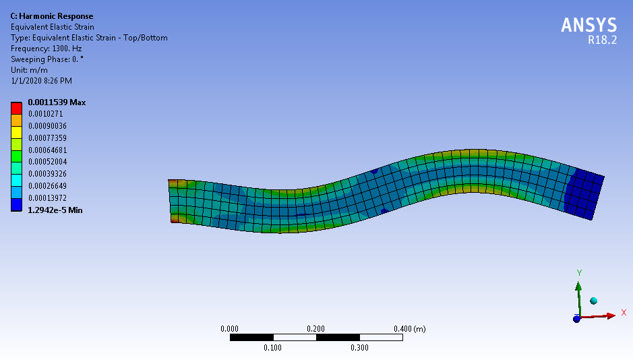Click the ANSYS R18.2 logo
The image size is (633, 364).
click(589, 30)
